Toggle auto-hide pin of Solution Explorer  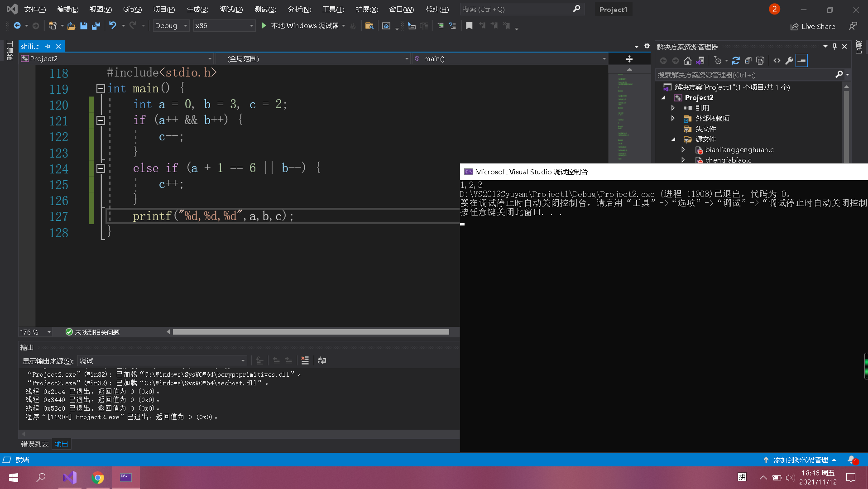click(x=834, y=47)
